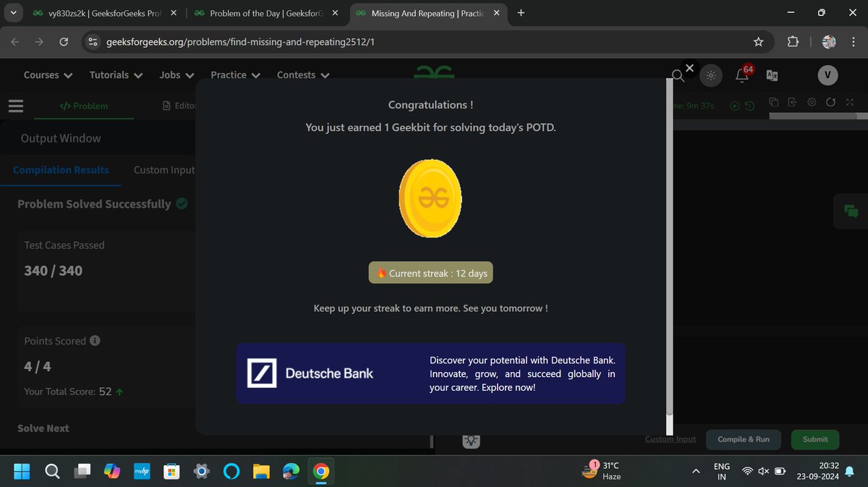The image size is (868, 487).
Task: Toggle editor fullscreen icon
Action: (850, 102)
